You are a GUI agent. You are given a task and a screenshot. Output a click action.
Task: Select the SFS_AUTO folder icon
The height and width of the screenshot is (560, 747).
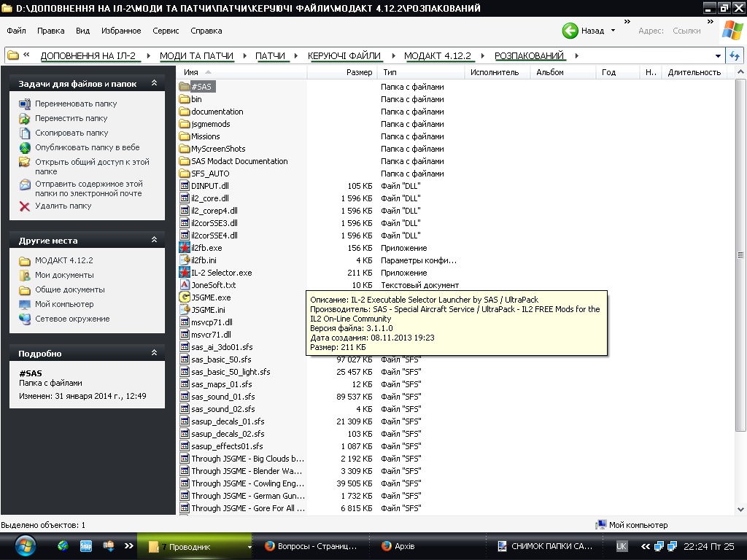click(185, 174)
